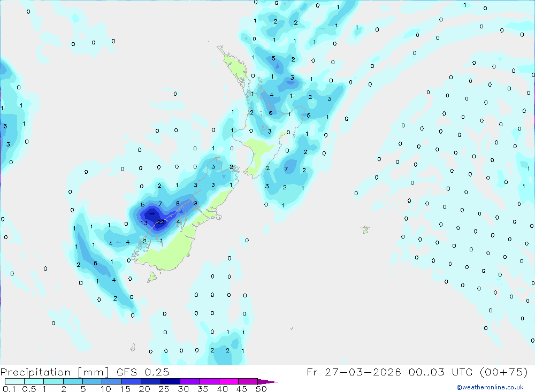Select the 5–10 mm legend color swatch
This screenshot has width=535, height=392.
tap(92, 381)
